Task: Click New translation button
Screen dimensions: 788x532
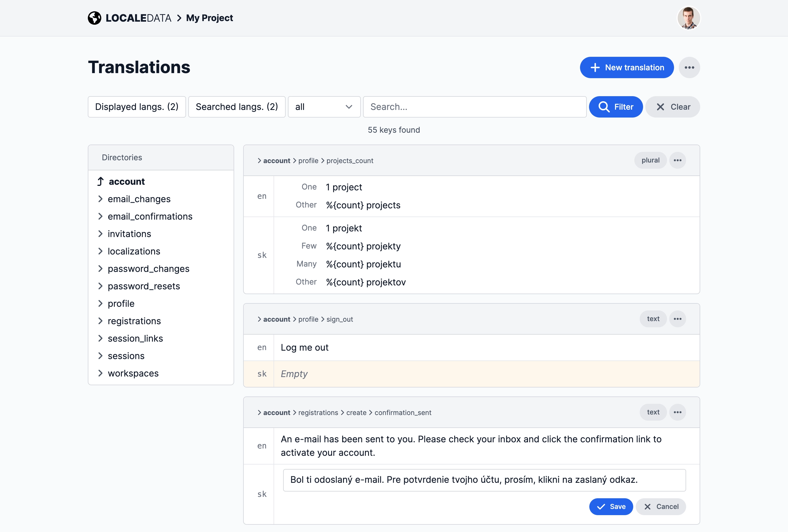Action: (627, 67)
